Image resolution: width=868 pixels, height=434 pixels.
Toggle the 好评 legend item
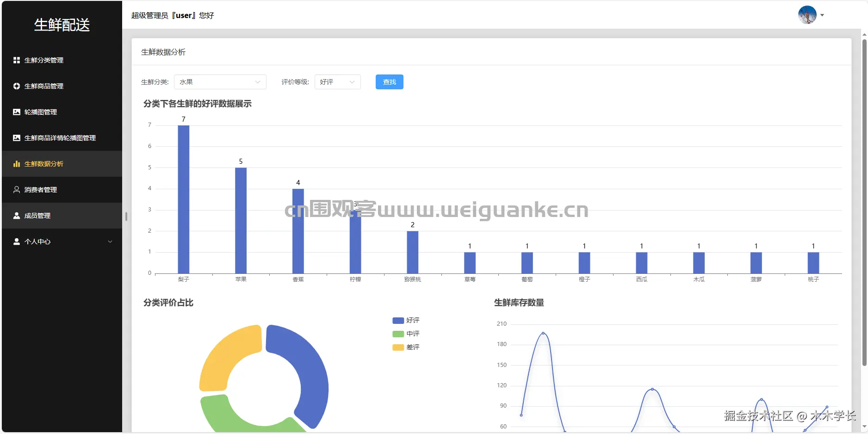(x=406, y=320)
